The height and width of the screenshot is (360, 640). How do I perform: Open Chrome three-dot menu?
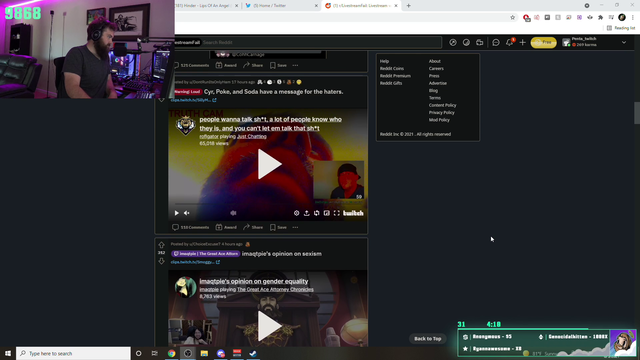tap(632, 18)
